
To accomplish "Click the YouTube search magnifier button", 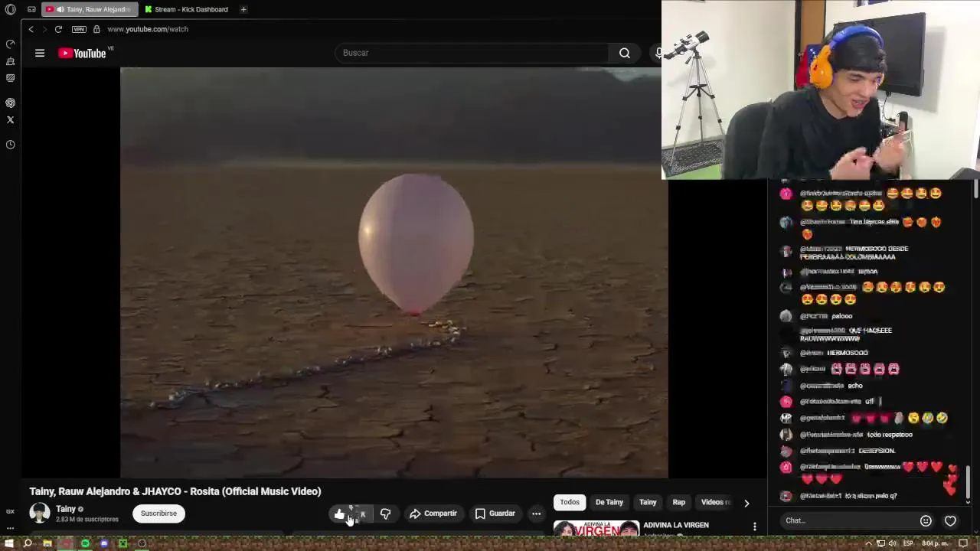I will pos(625,53).
